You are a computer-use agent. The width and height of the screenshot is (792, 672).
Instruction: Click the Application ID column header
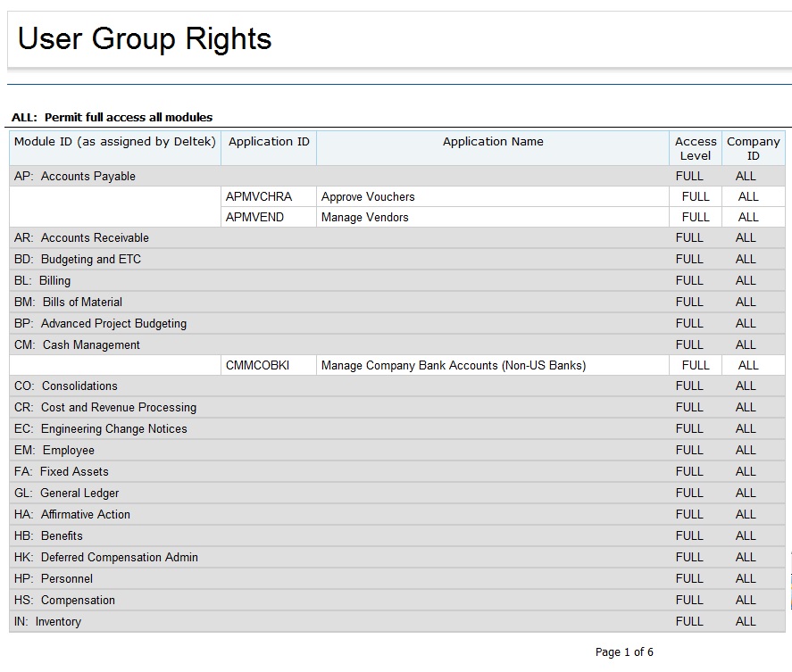point(269,142)
